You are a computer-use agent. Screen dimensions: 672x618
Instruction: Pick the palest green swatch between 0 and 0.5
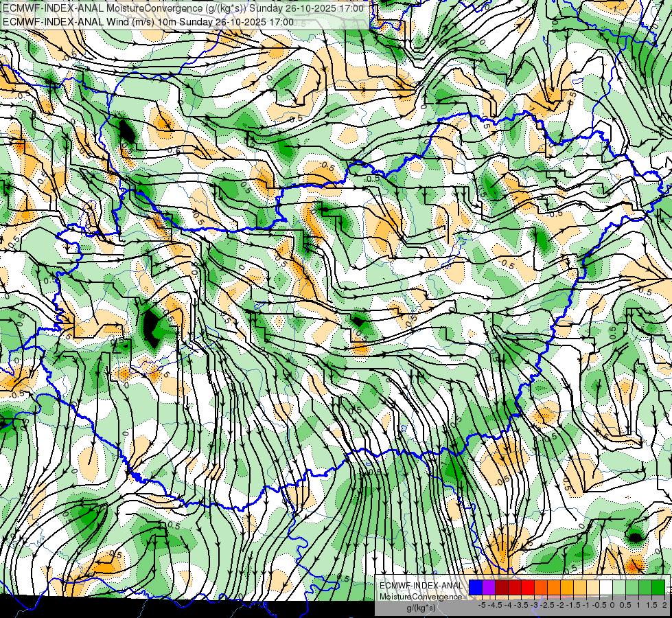[x=619, y=588]
